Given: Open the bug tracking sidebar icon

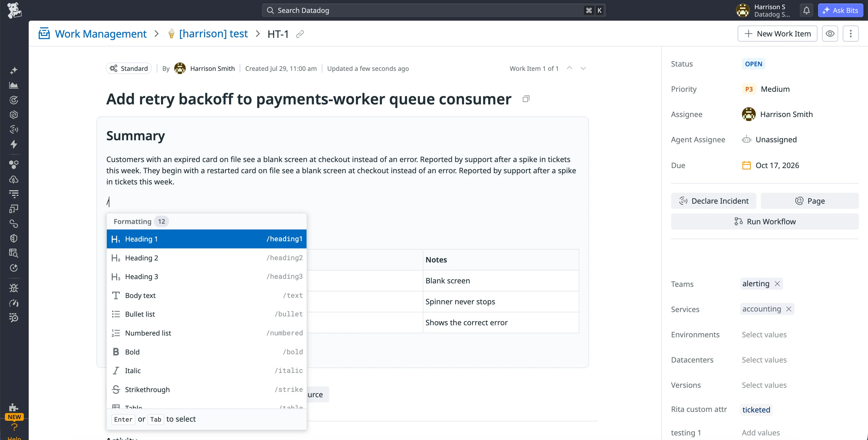Looking at the screenshot, I should click(x=14, y=288).
